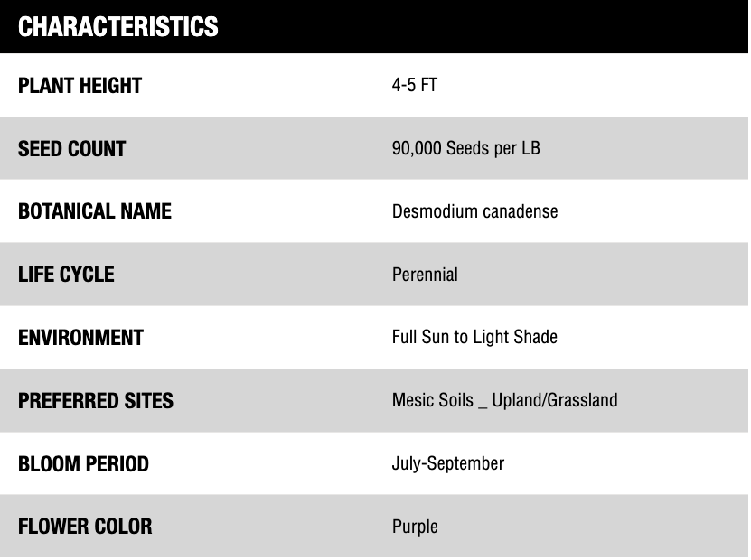This screenshot has height=560, width=751.
Task: Select the SEED COUNT row label
Action: coord(71,149)
